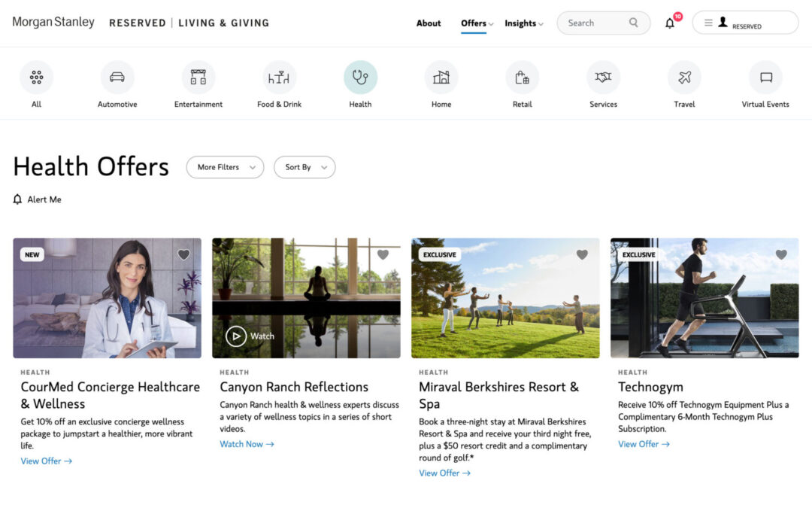Expand the More Filters dropdown
Screen dimensions: 812x508
226,167
